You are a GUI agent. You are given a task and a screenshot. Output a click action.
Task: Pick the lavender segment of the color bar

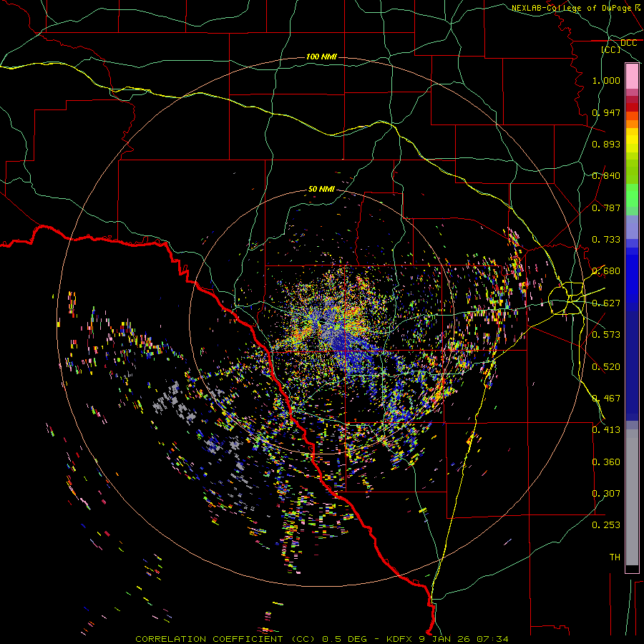pos(632,227)
